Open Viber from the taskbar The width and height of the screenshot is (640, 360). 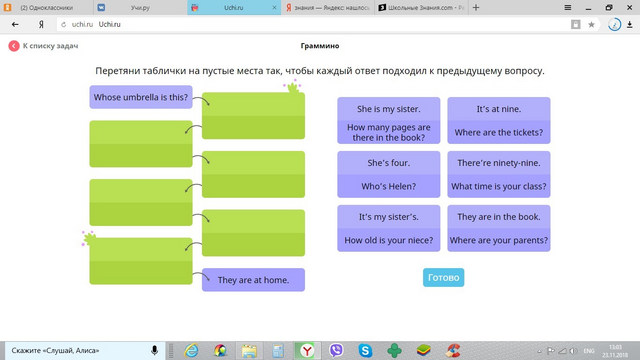point(336,350)
